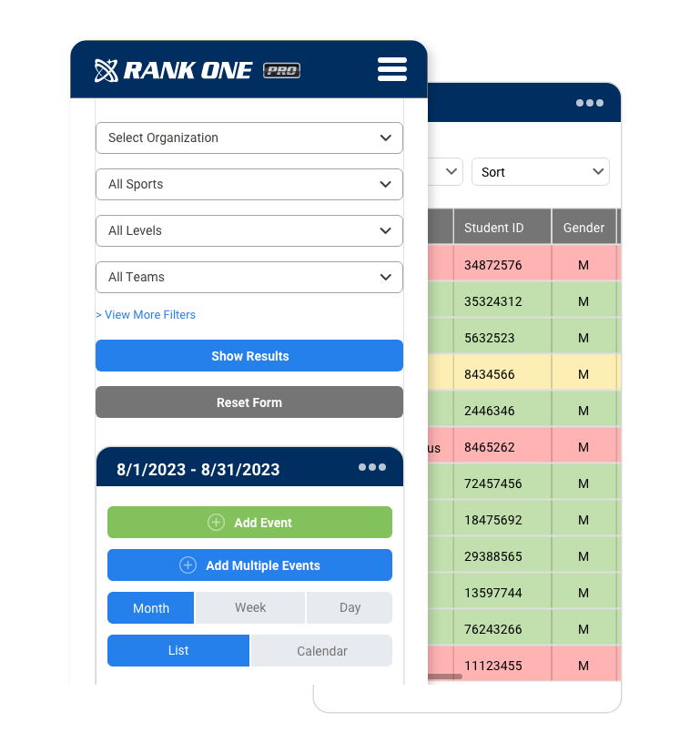
Task: Click plus icon on Add Multiple Events
Action: tap(188, 565)
